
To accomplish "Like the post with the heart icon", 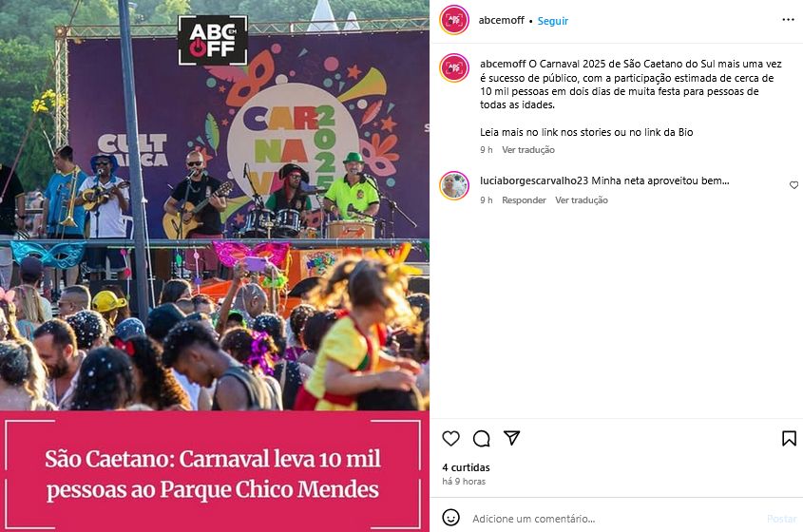I will pos(450,438).
